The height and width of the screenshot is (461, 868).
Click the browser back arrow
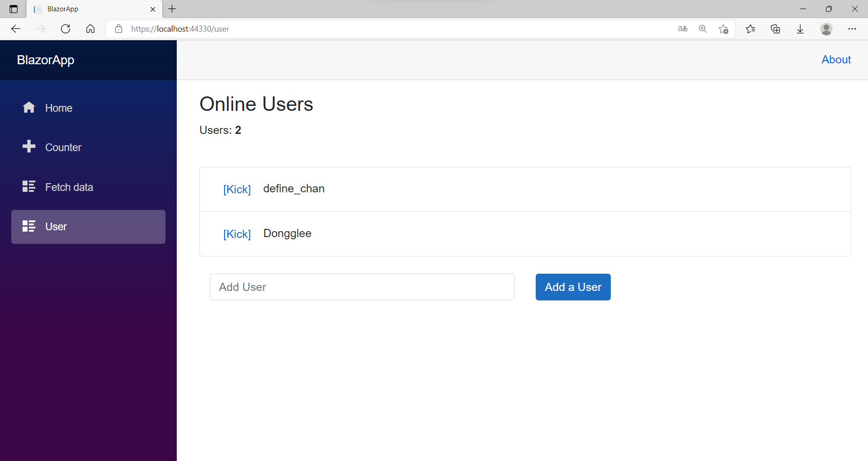point(16,29)
